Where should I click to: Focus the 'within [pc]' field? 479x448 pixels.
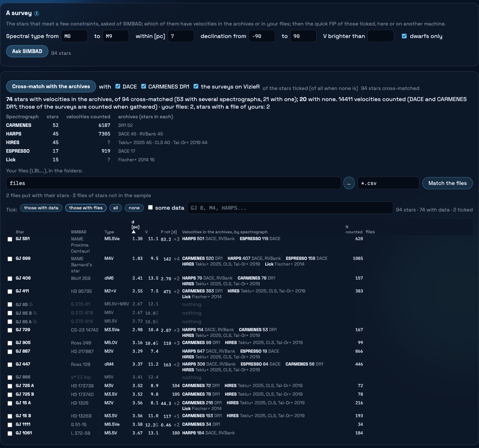coord(181,36)
